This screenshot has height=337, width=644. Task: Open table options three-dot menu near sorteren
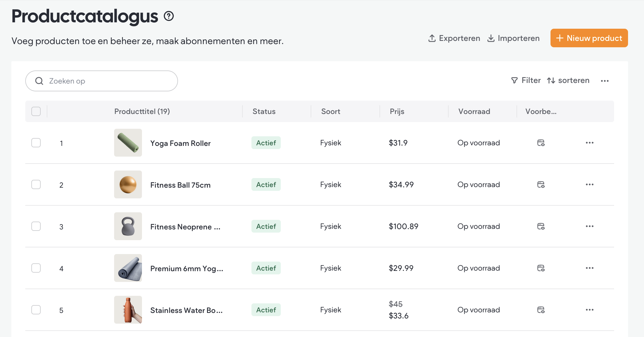(x=605, y=81)
